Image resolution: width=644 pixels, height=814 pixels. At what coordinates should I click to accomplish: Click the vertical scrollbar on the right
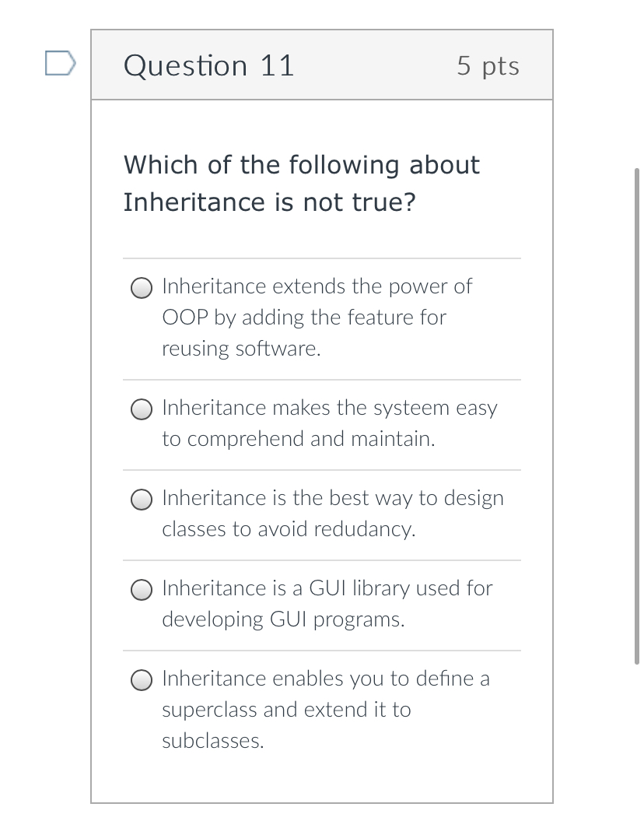pyautogui.click(x=637, y=412)
